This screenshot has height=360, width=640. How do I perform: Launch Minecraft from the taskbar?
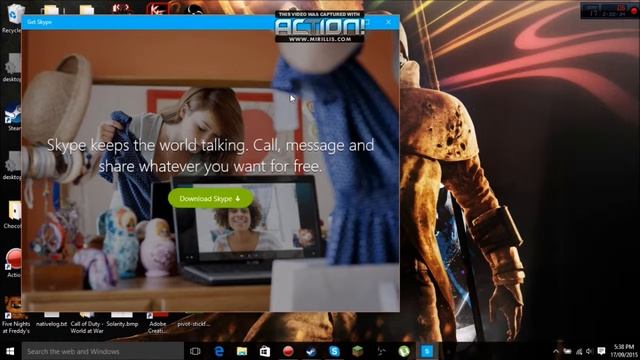pyautogui.click(x=358, y=351)
